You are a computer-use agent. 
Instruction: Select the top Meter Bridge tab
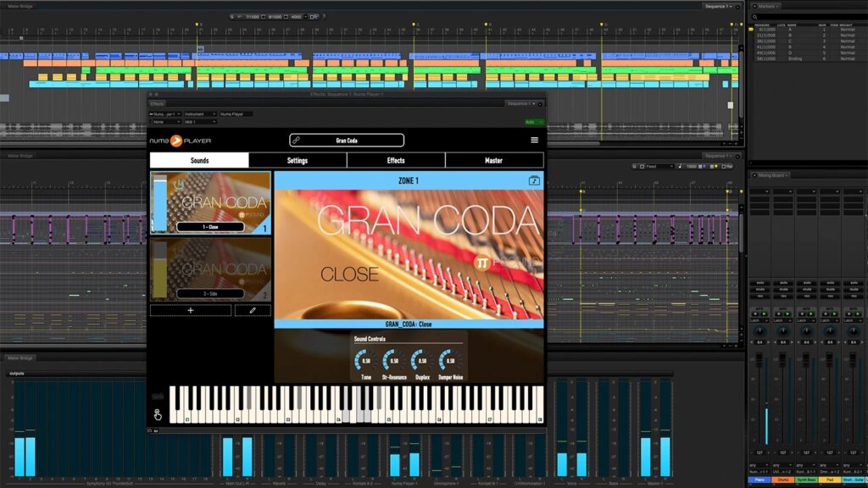20,6
